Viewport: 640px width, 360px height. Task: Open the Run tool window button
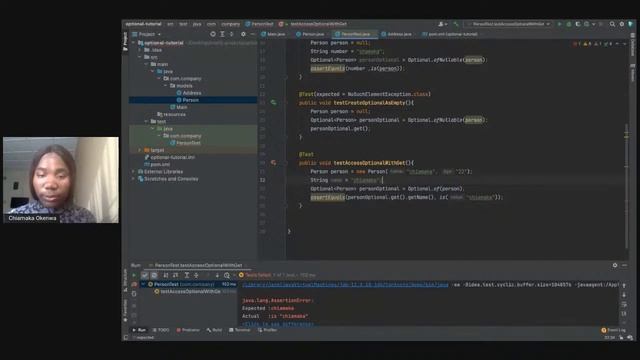[140, 330]
